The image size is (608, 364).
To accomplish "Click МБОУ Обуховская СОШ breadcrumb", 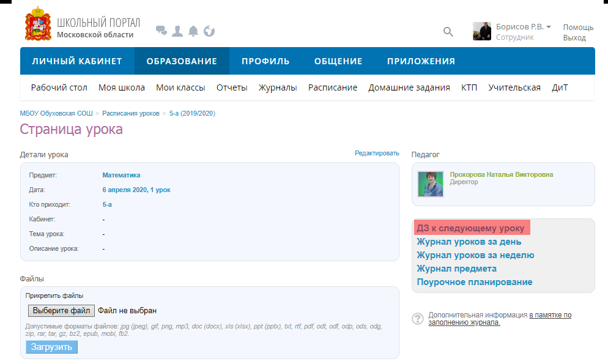I will tap(56, 113).
